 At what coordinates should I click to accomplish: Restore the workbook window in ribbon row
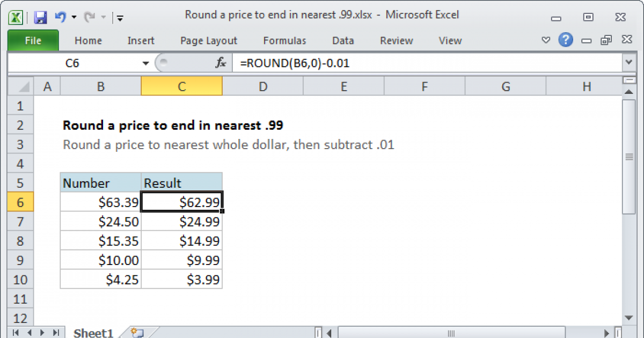606,40
